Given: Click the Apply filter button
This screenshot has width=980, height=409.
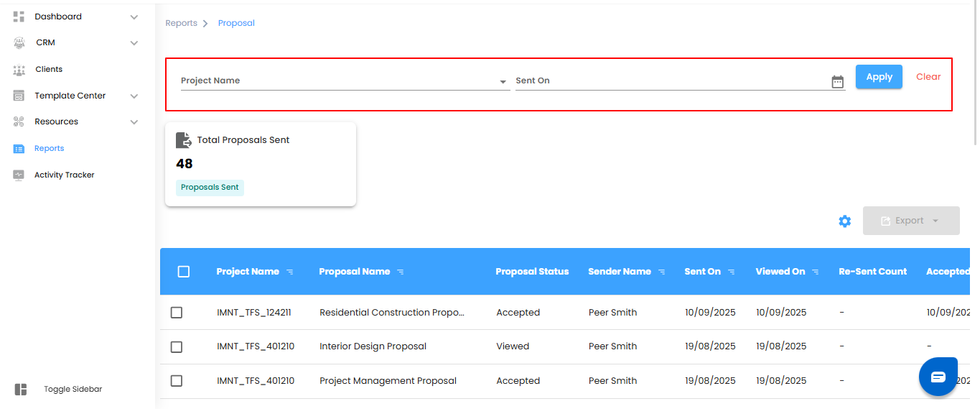Looking at the screenshot, I should [x=879, y=77].
